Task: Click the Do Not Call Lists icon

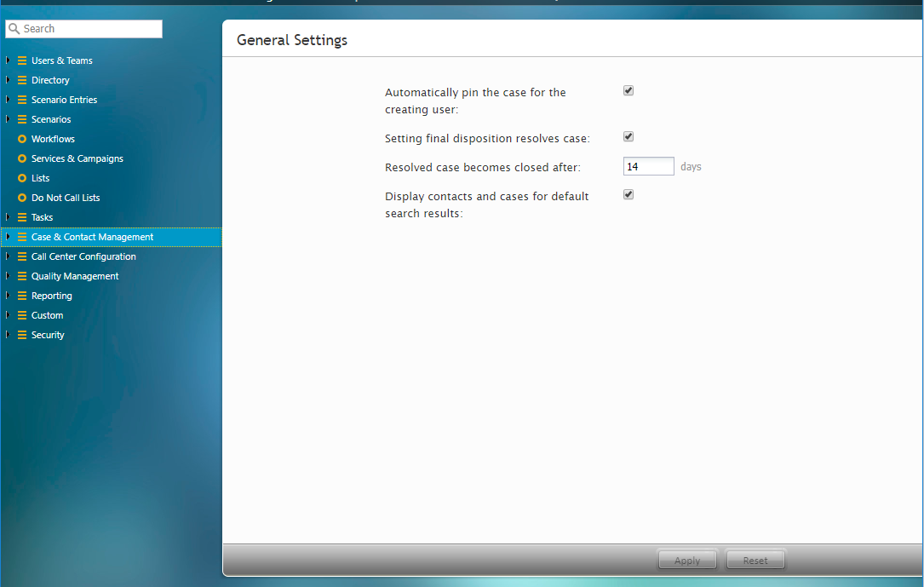Action: coord(22,198)
